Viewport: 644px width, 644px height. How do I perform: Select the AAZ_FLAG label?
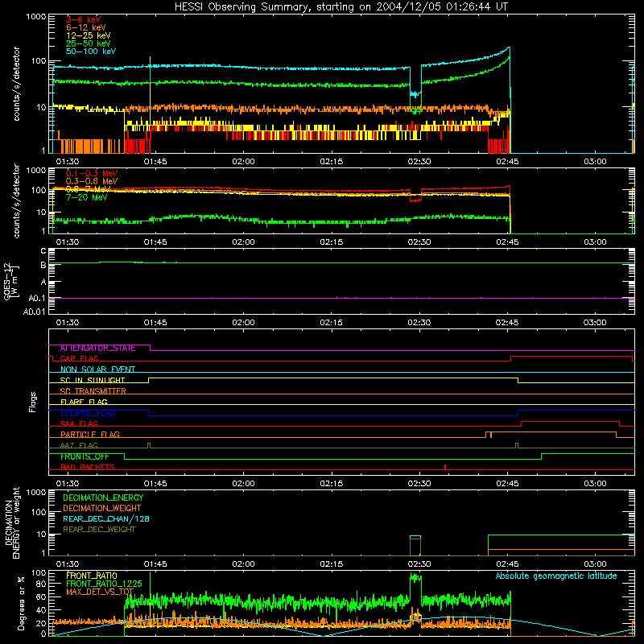[79, 446]
